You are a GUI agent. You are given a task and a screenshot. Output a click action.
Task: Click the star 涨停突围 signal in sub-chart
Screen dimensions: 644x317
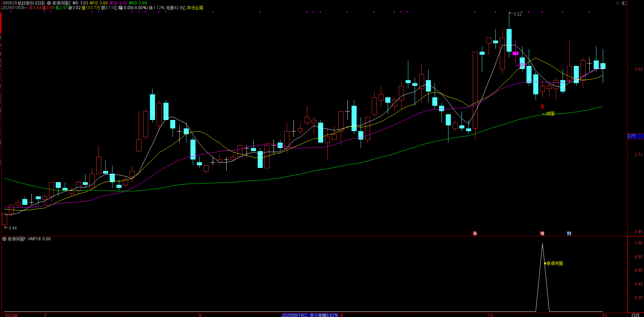[x=554, y=263]
